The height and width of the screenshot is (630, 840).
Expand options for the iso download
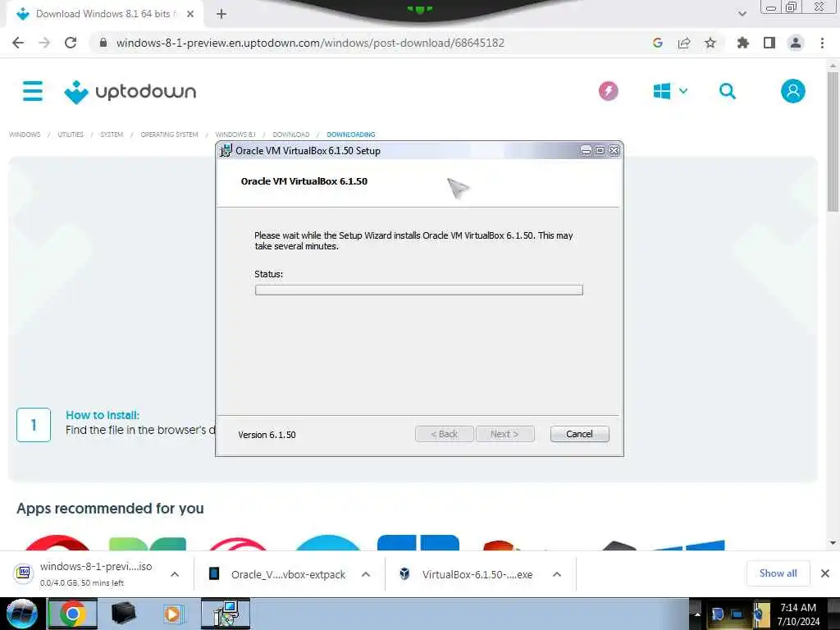click(175, 574)
